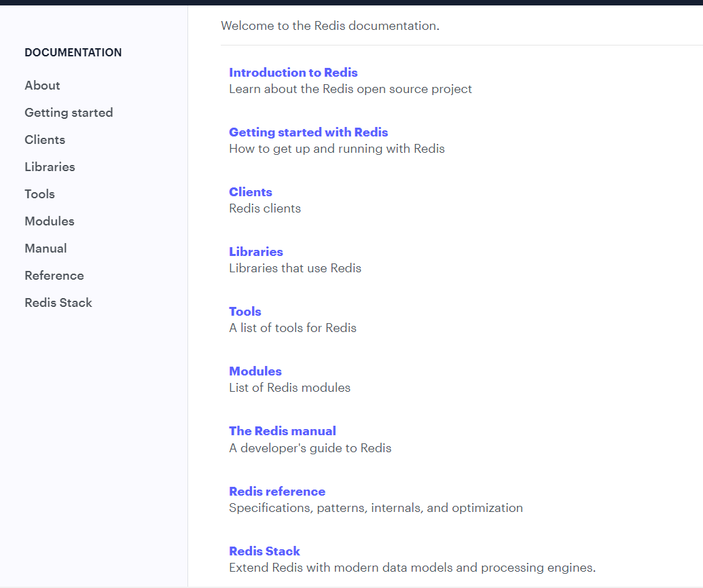
Task: Follow the Getting started with Redis link
Action: (x=308, y=132)
